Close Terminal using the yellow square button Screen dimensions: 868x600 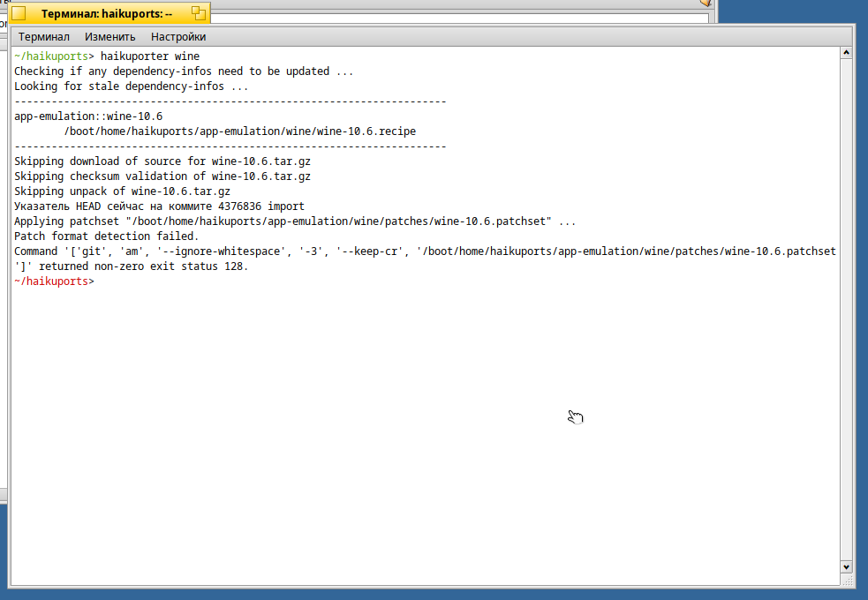tap(19, 13)
